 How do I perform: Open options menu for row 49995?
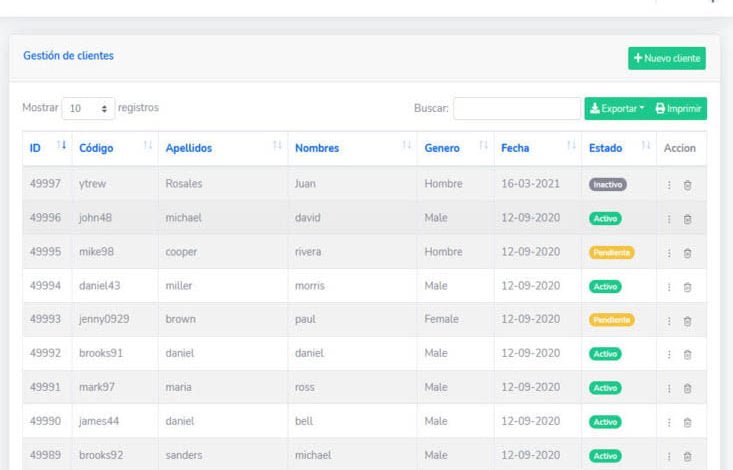point(669,253)
